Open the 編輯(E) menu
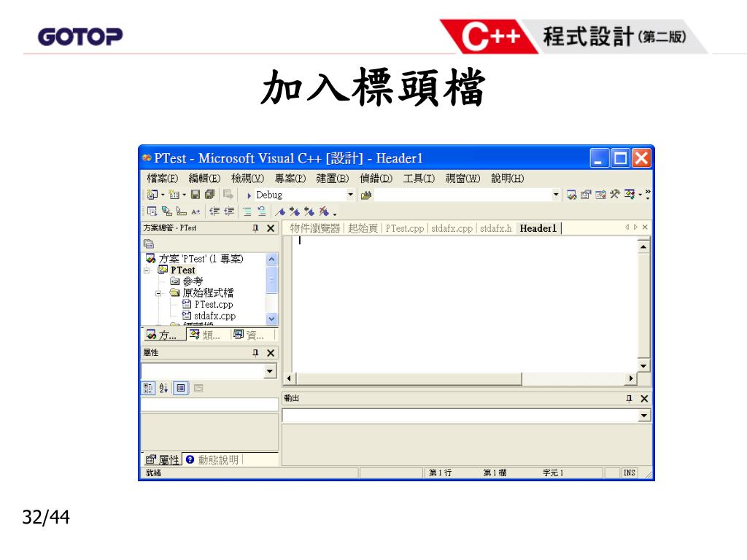The width and height of the screenshot is (747, 560). pyautogui.click(x=205, y=179)
